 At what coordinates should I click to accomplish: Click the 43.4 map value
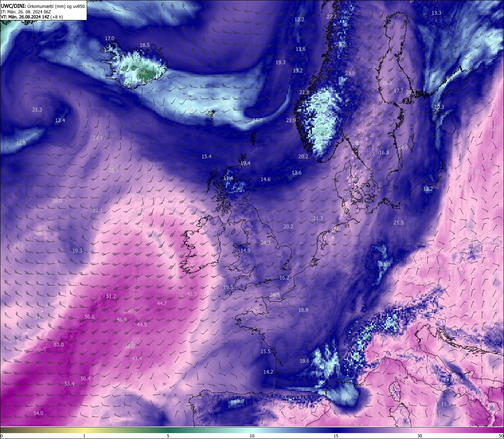click(x=137, y=358)
